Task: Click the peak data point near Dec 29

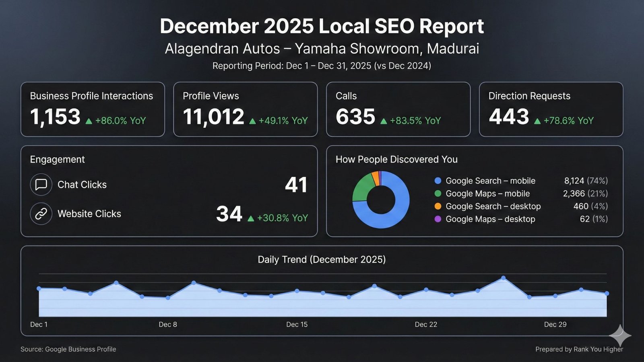Action: [x=503, y=278]
